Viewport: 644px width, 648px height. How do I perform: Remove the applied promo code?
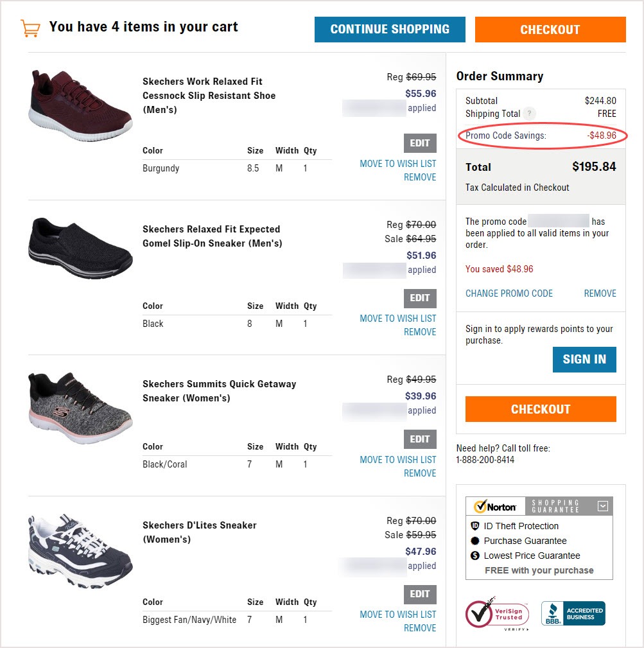600,293
